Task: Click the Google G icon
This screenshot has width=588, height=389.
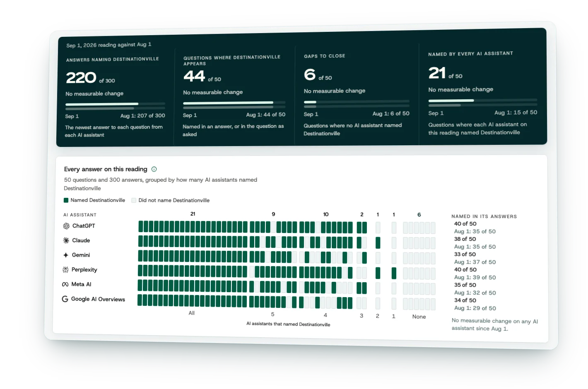Action: tap(65, 299)
